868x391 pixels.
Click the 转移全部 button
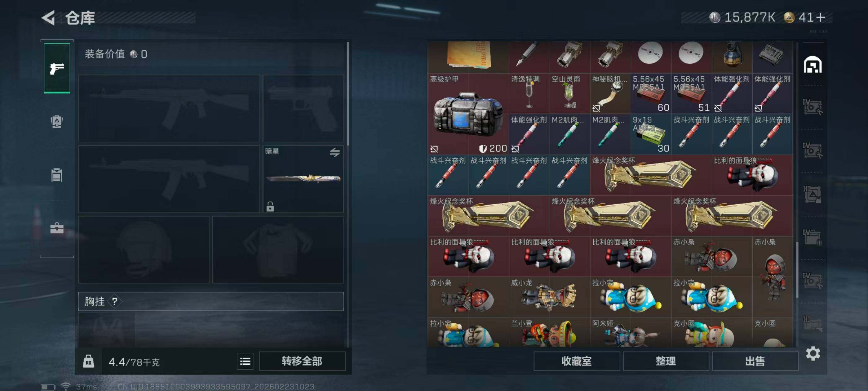302,361
